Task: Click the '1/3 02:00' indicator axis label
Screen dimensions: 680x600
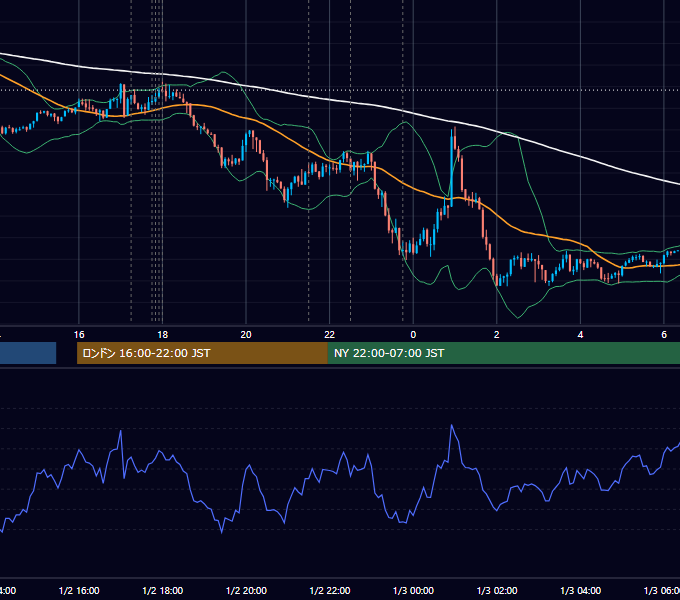Action: (497, 590)
